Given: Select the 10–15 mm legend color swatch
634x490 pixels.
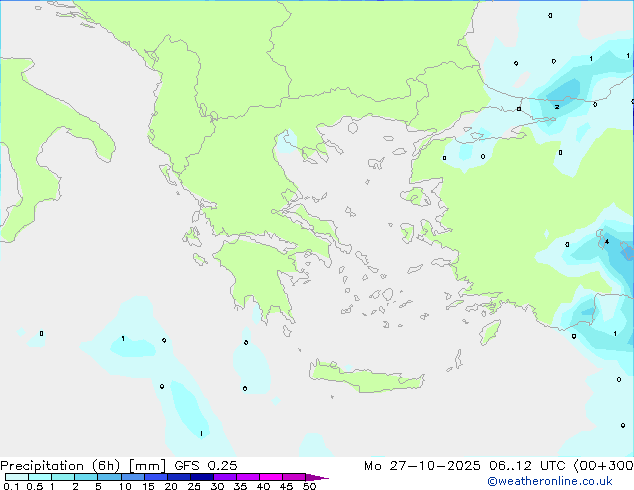Looking at the screenshot, I should pyautogui.click(x=132, y=477).
